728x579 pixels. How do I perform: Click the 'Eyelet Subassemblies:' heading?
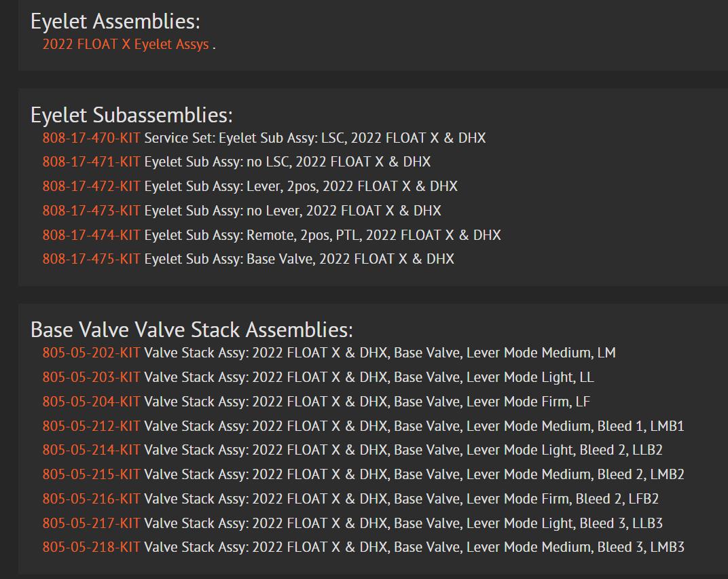[131, 115]
